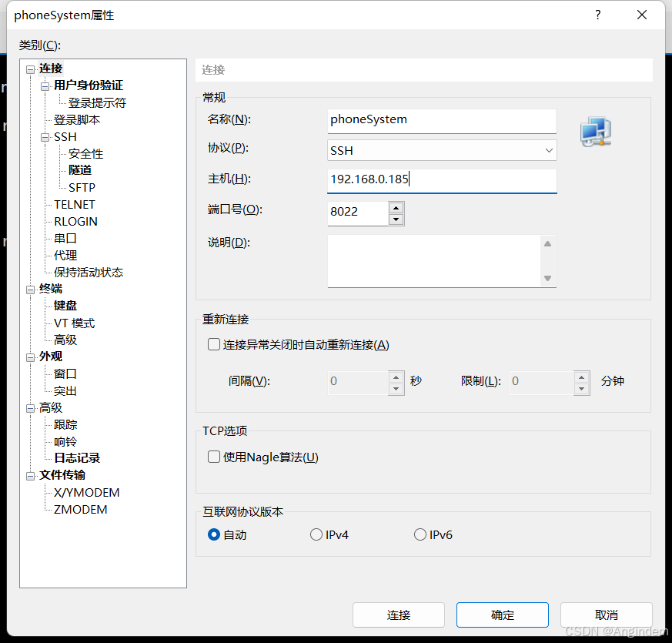Select 隧道 in the category tree
Screen dimensions: 672x643
coord(80,170)
